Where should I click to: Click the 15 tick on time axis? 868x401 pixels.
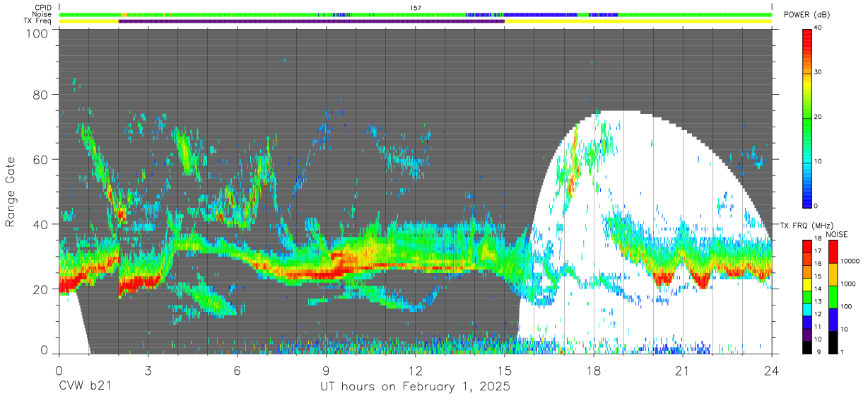pos(505,370)
